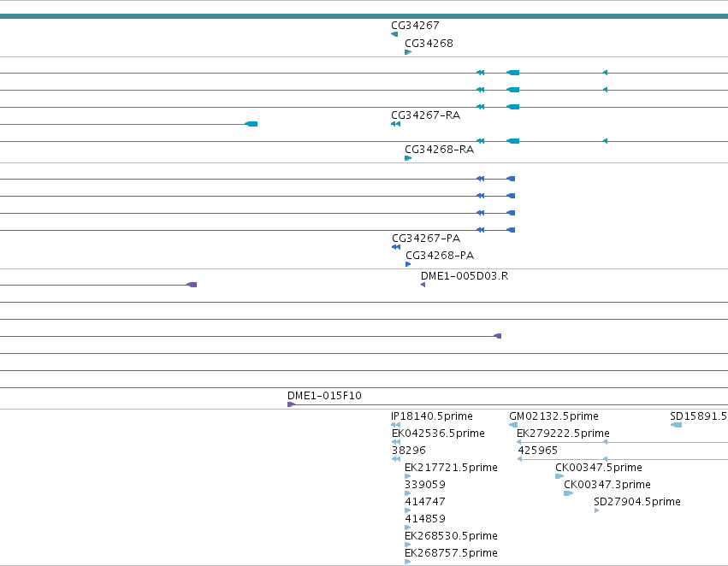Select the 425965 label
This screenshot has height=566, width=728.
pos(537,451)
